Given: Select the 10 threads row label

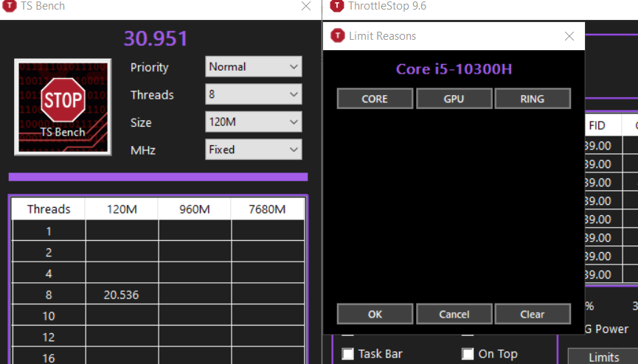Looking at the screenshot, I should (49, 315).
